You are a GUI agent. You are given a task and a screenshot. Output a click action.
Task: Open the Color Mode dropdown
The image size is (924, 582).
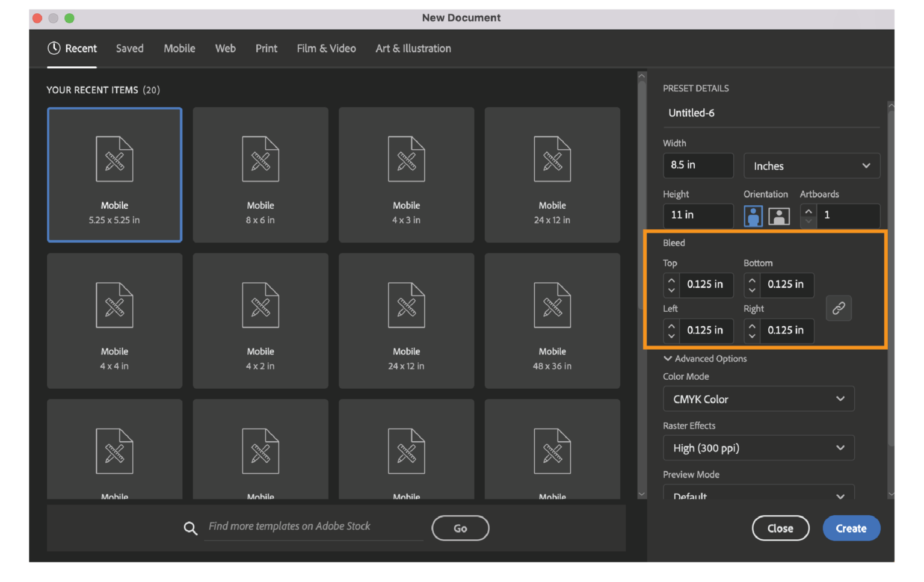pyautogui.click(x=758, y=398)
